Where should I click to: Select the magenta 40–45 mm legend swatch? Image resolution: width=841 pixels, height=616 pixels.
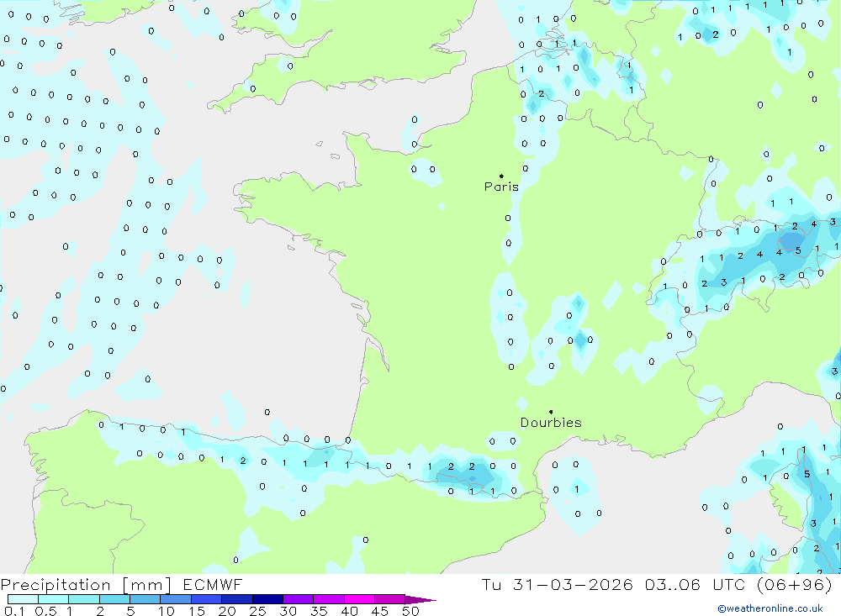click(359, 599)
